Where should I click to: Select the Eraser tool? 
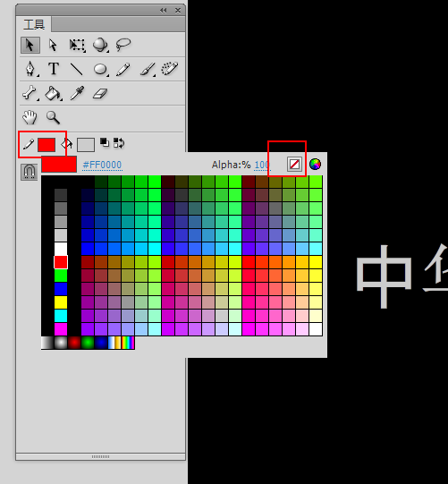click(100, 94)
